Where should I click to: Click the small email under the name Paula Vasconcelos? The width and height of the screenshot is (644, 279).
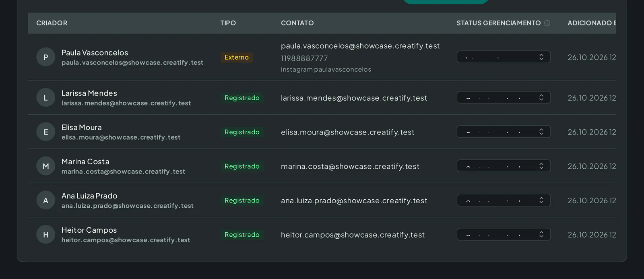click(x=132, y=62)
